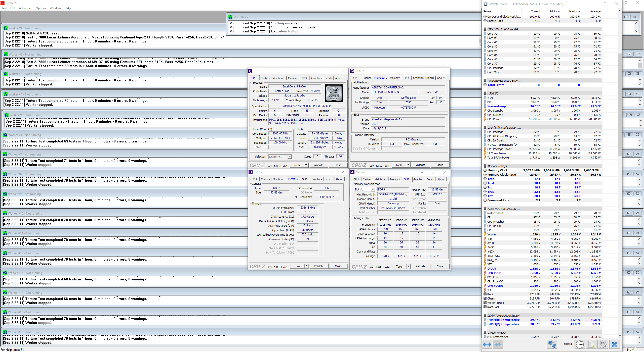Screen dimensions: 644x352
Task: Click title icon of CPU-Z Memory window
Action: pos(251,172)
